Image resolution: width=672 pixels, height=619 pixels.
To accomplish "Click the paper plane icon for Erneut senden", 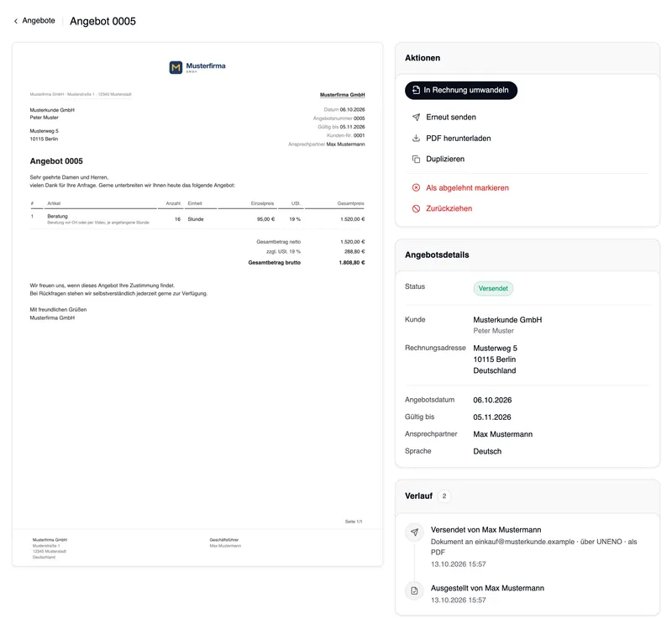I will (416, 117).
